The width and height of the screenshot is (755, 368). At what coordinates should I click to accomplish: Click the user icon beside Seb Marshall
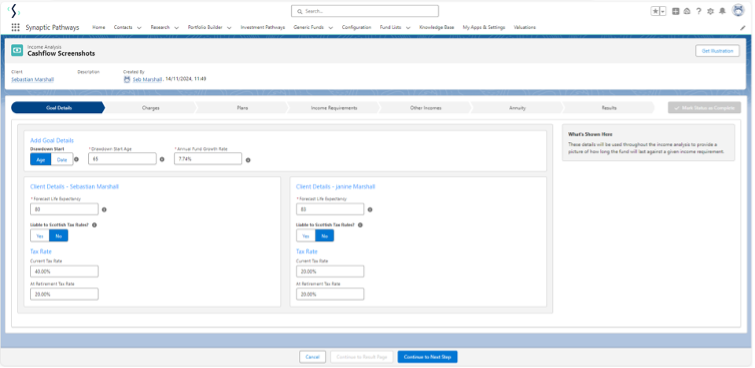coord(127,79)
